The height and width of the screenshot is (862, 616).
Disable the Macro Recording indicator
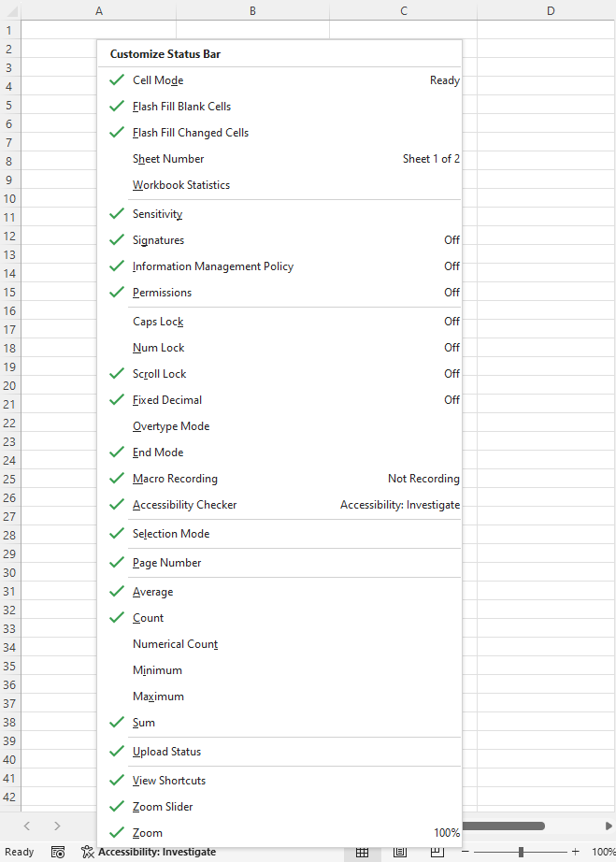pyautogui.click(x=175, y=479)
